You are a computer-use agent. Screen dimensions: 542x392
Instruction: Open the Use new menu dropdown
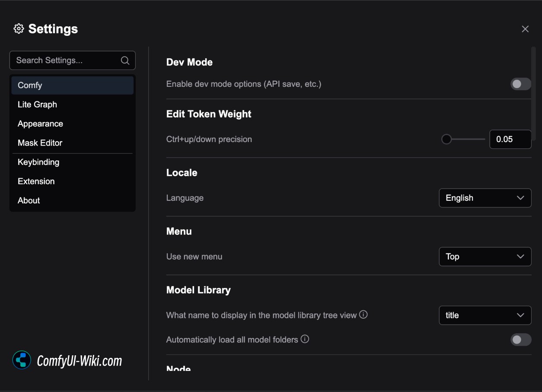click(x=485, y=256)
